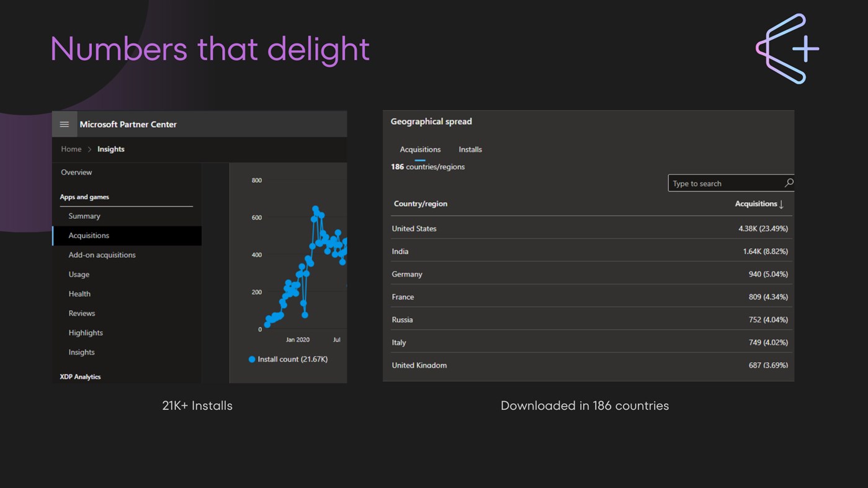Click the Home breadcrumb link
The image size is (868, 488).
[x=71, y=149]
